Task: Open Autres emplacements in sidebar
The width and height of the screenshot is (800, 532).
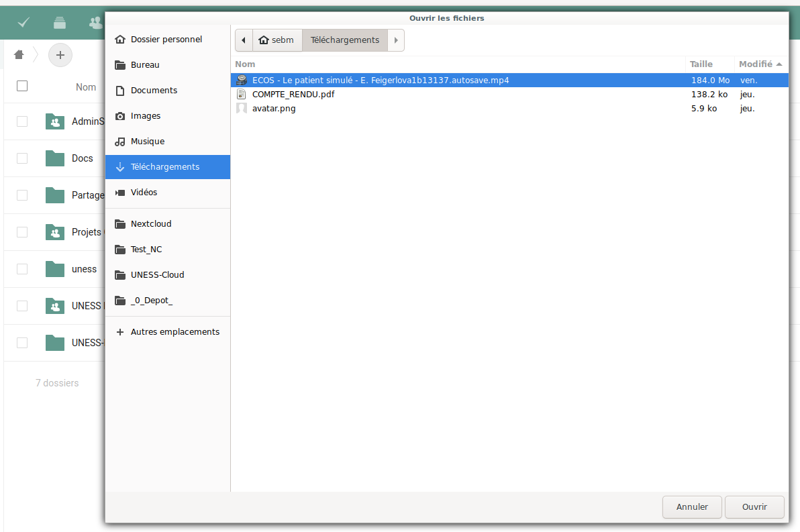Action: (x=174, y=332)
